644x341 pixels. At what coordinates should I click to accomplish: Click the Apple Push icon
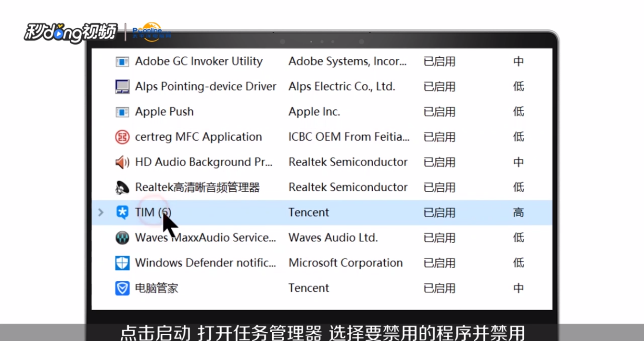coord(123,112)
